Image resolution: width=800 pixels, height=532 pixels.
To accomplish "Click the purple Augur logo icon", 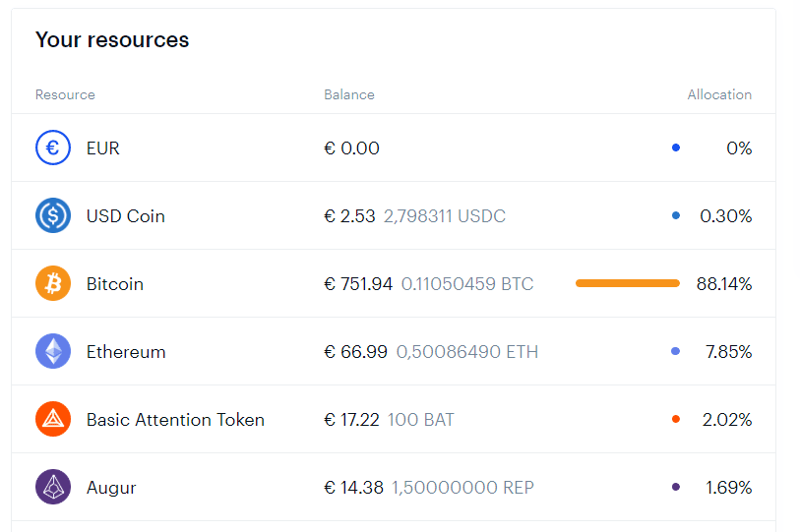I will (x=53, y=487).
